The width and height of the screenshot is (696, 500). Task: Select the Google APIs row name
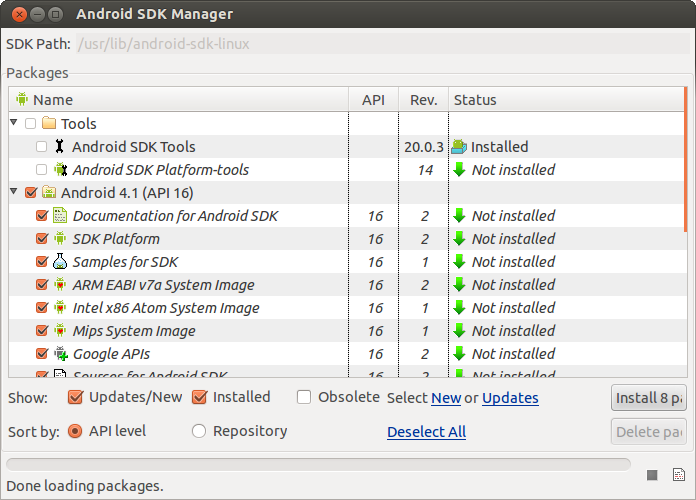111,354
